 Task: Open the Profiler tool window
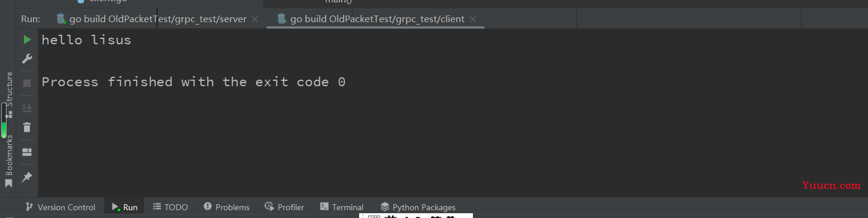click(285, 207)
